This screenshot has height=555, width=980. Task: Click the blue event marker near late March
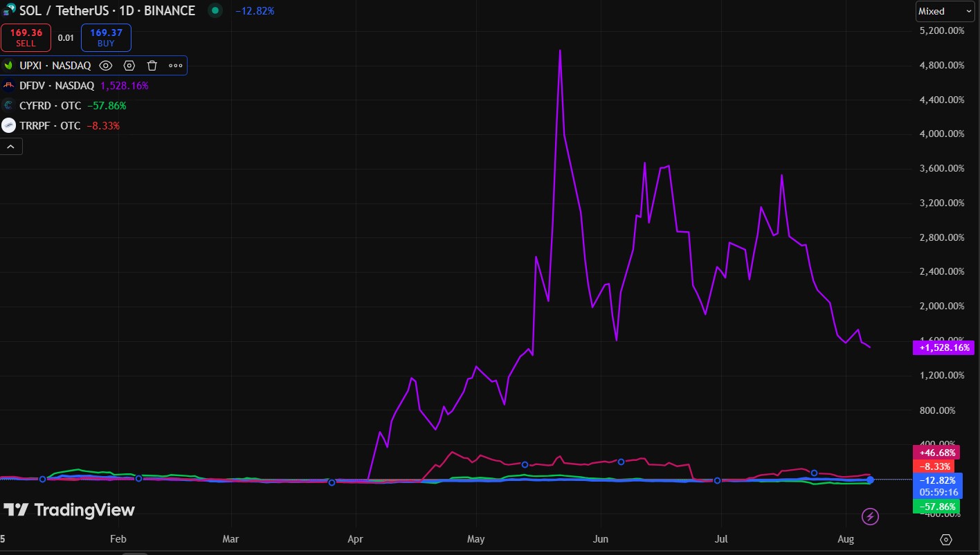332,482
